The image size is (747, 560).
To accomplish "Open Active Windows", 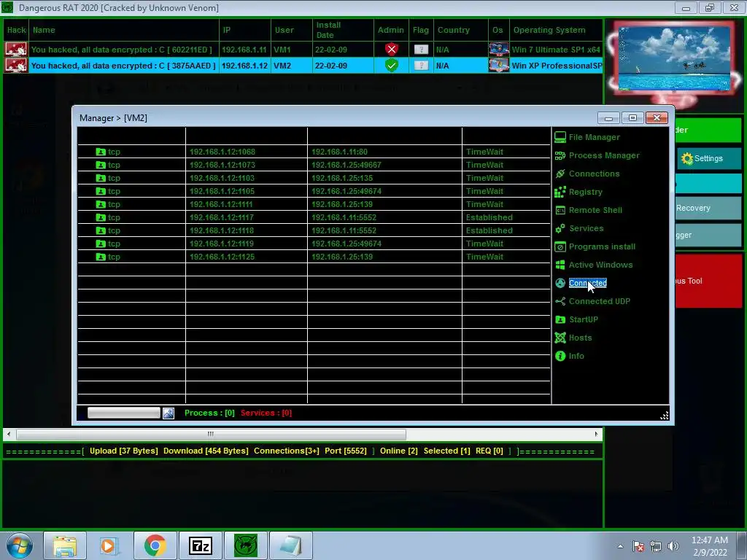I will [601, 265].
